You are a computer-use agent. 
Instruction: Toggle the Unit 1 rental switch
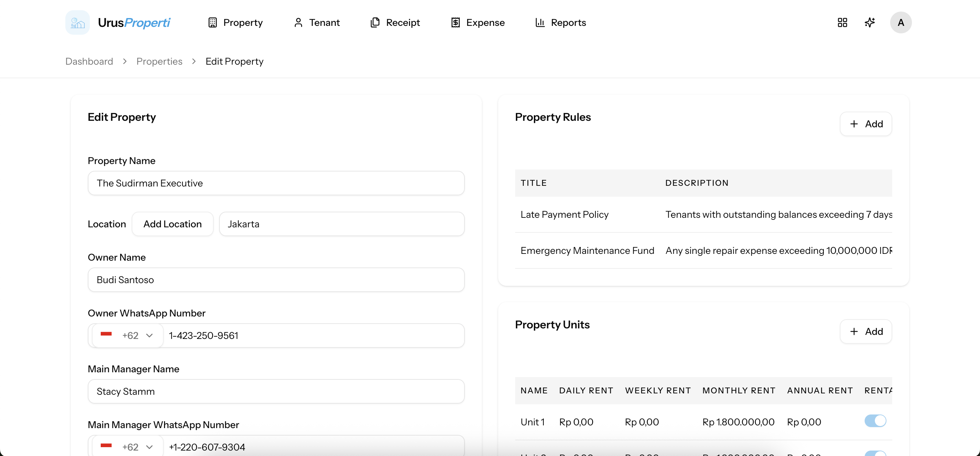coord(876,421)
